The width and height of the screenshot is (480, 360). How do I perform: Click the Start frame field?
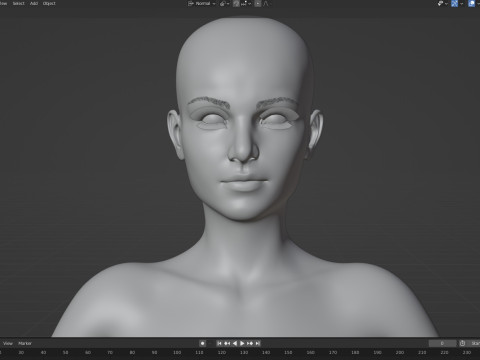point(474,343)
